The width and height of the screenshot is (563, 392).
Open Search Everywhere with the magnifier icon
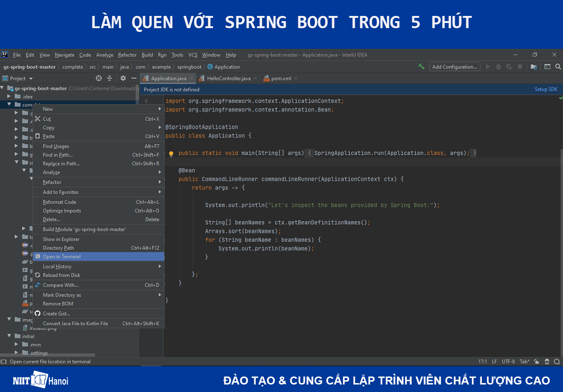click(x=556, y=67)
